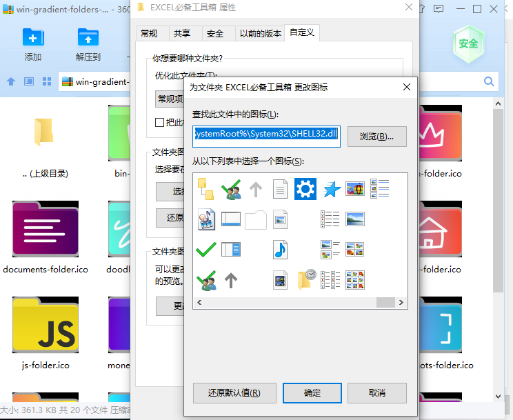513x420 pixels.
Task: Click 还原默认值(R) button
Action: tap(234, 393)
